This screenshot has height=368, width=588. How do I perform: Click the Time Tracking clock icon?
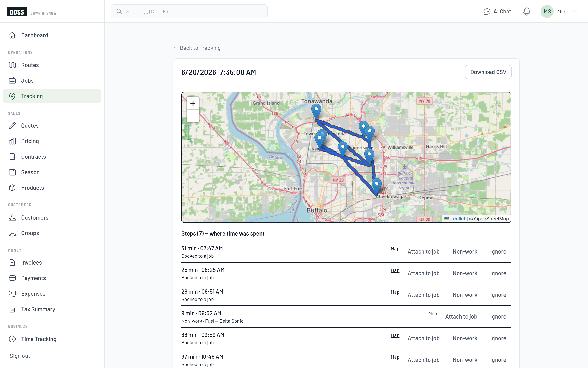pyautogui.click(x=12, y=339)
